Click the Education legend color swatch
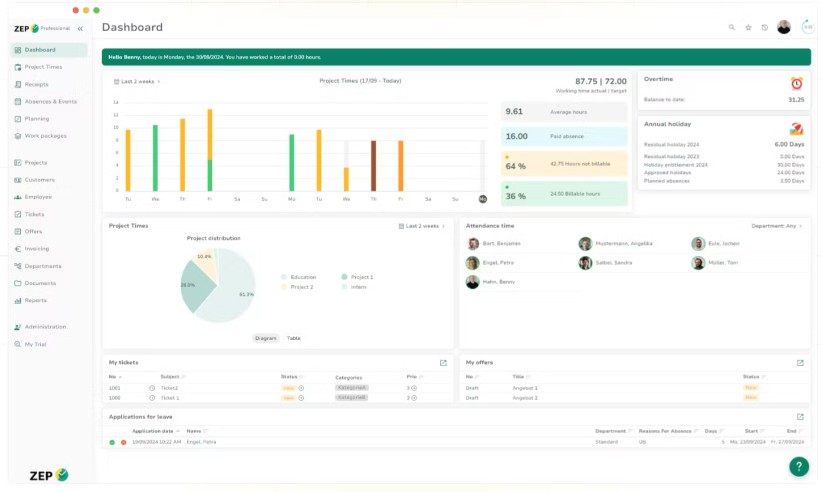The image size is (821, 492). click(x=285, y=277)
